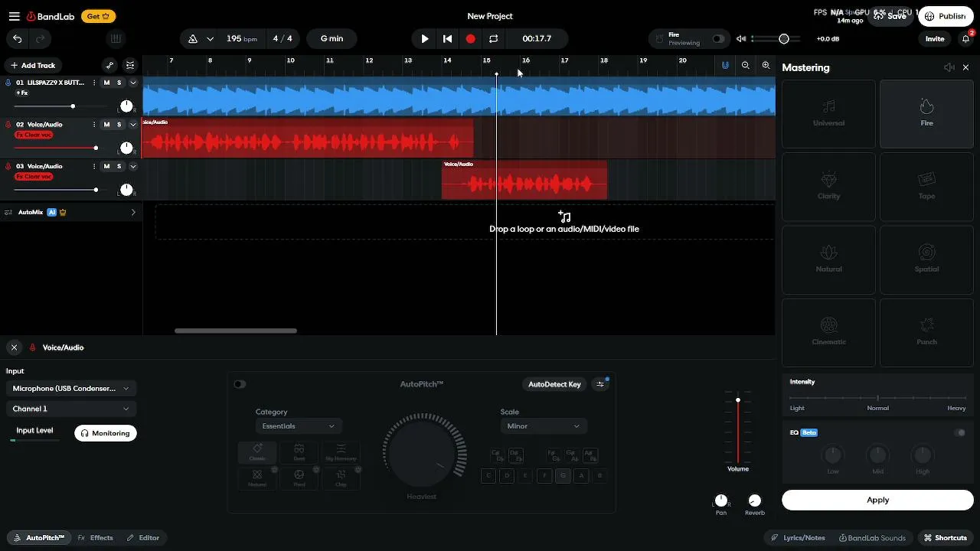
Task: Open the mixer view icon beside Add Track
Action: 130,66
